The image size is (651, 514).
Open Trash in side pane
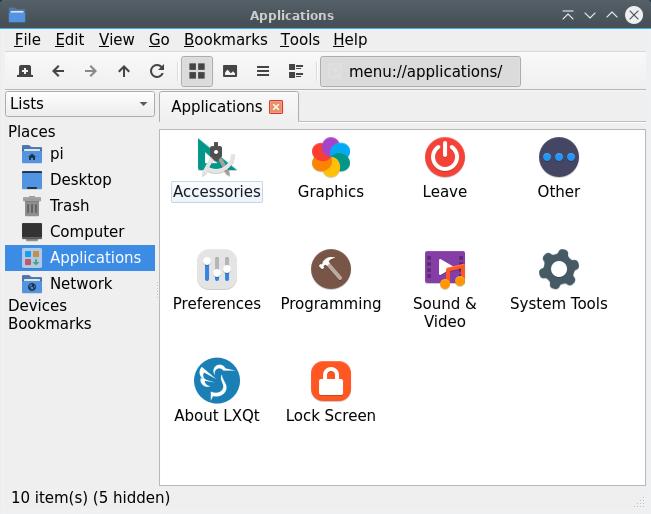[x=80, y=206]
